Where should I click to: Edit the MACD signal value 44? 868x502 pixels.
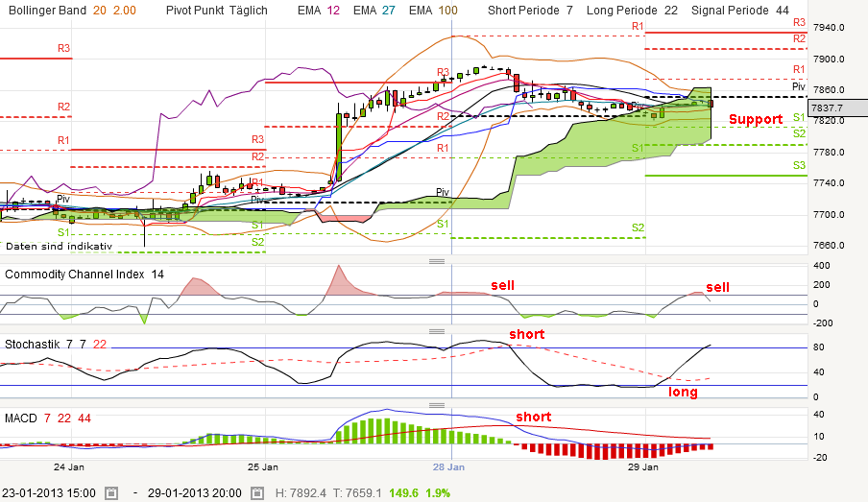(x=84, y=418)
